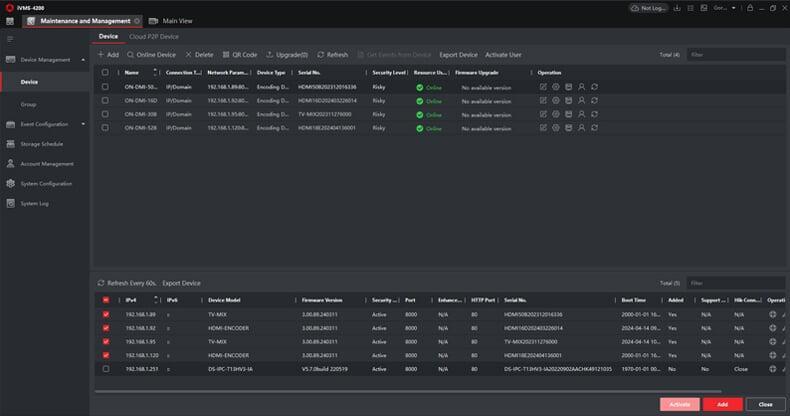Collapse the left sidebar hamburger icon

point(10,39)
